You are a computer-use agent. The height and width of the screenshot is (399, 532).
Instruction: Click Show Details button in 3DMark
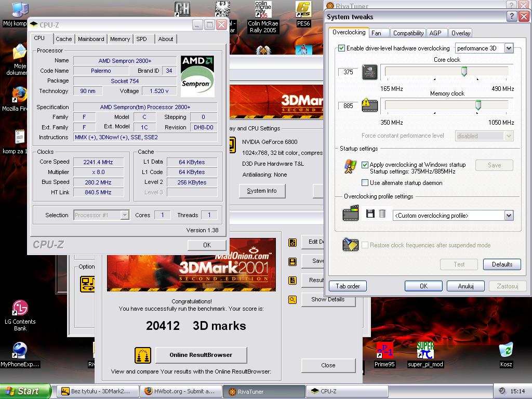point(328,299)
